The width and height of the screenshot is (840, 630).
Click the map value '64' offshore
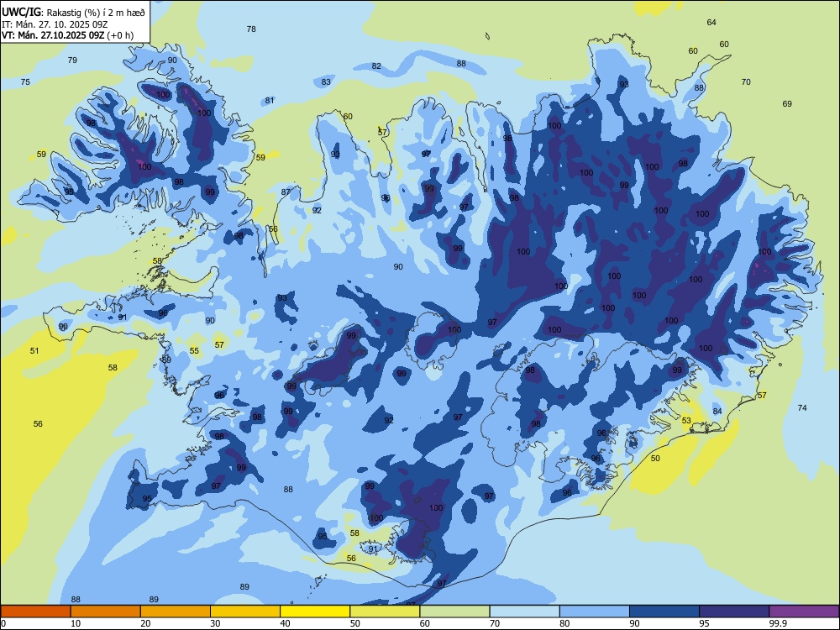711,22
